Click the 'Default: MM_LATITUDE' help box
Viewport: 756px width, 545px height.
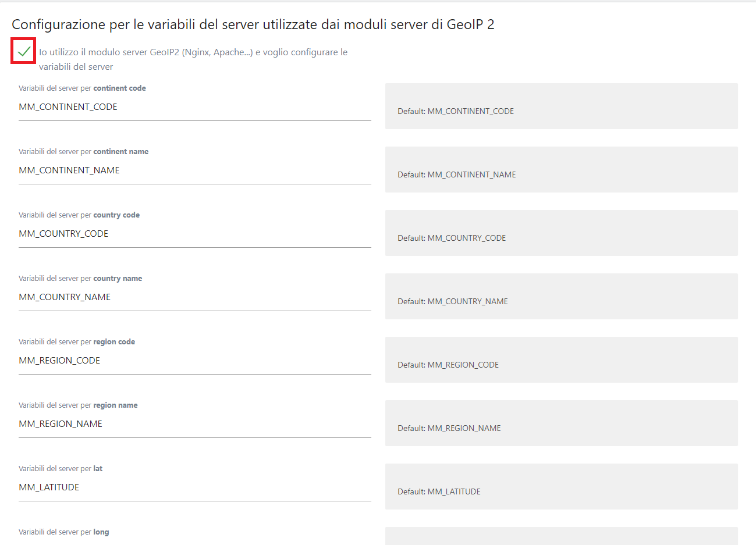click(x=561, y=486)
